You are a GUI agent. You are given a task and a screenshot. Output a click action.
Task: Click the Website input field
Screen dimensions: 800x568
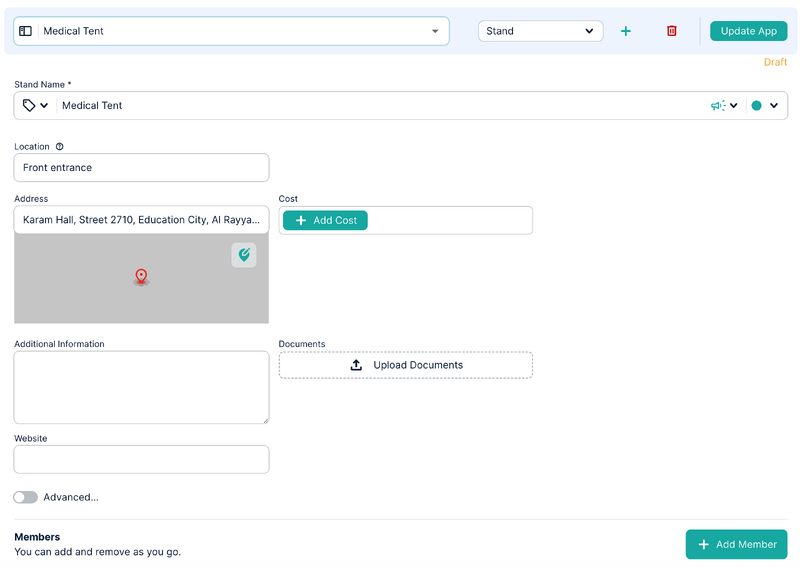pos(141,459)
